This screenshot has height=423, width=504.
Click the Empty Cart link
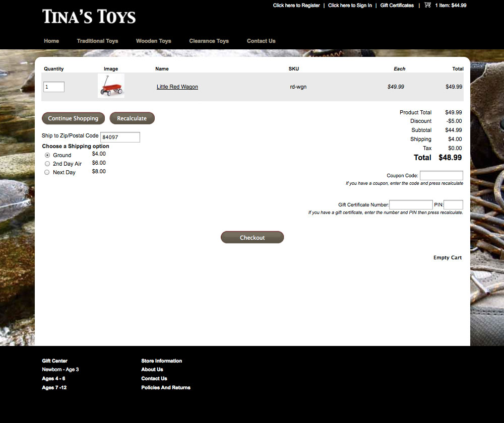[x=447, y=257]
